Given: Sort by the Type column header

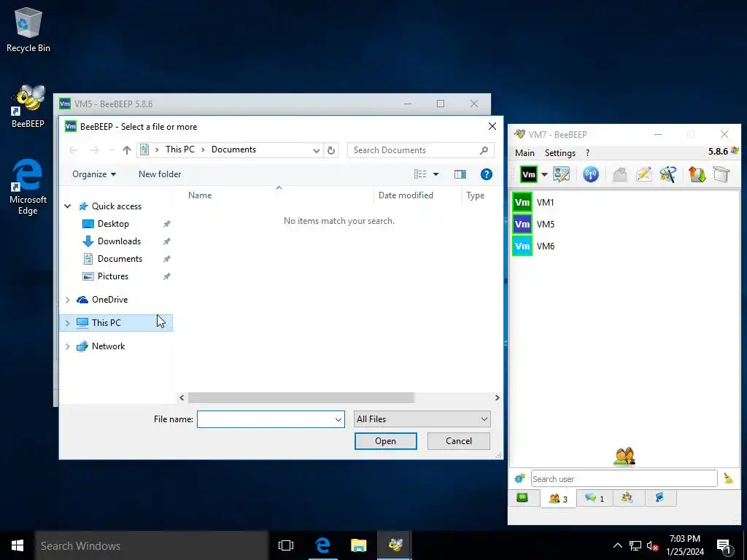Looking at the screenshot, I should (x=475, y=195).
